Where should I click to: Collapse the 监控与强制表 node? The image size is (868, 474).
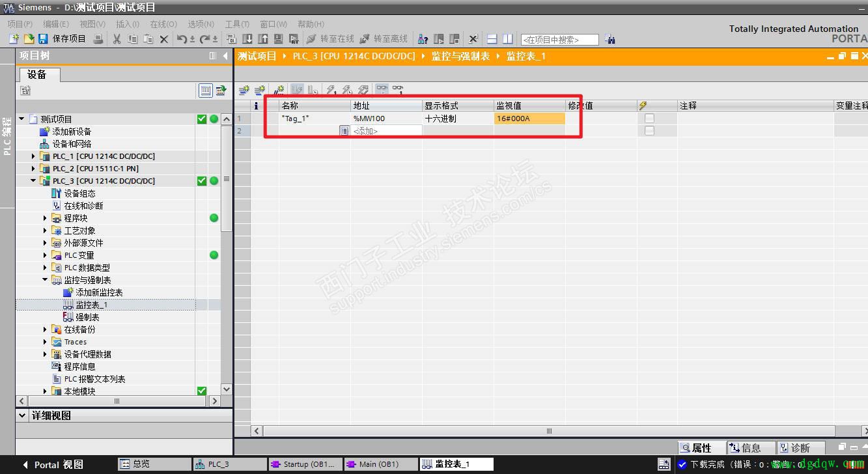point(43,279)
